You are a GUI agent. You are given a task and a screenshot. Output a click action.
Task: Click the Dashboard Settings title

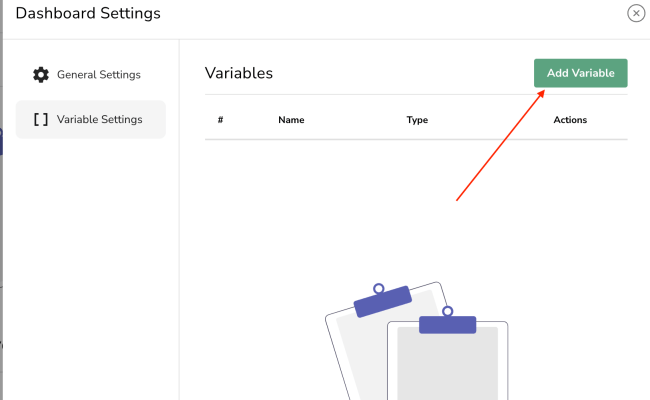[88, 13]
